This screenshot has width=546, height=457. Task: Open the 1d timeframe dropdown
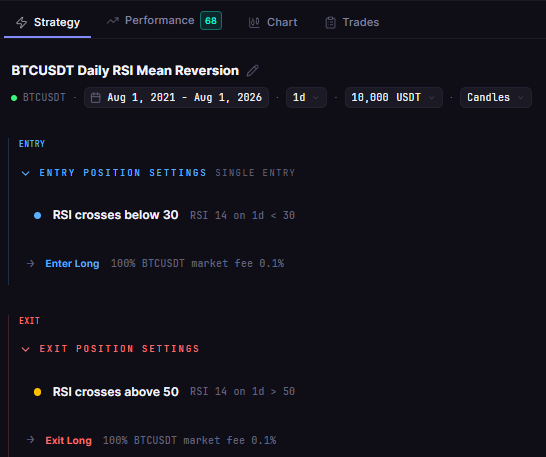point(306,98)
